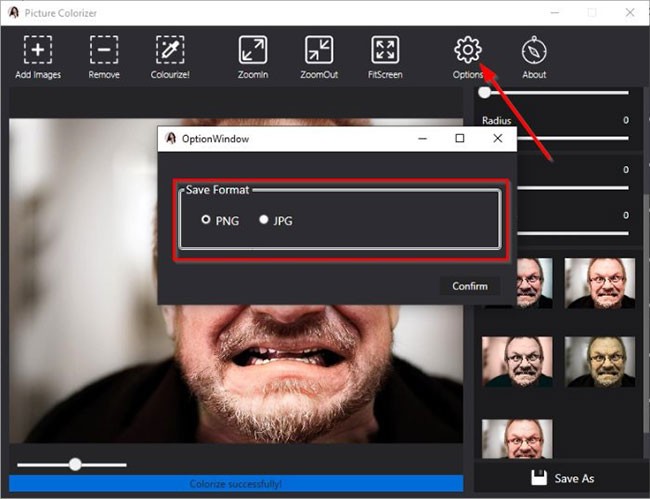Select the bottom-left color preset thumbnail
The image size is (650, 499).
coord(517,438)
